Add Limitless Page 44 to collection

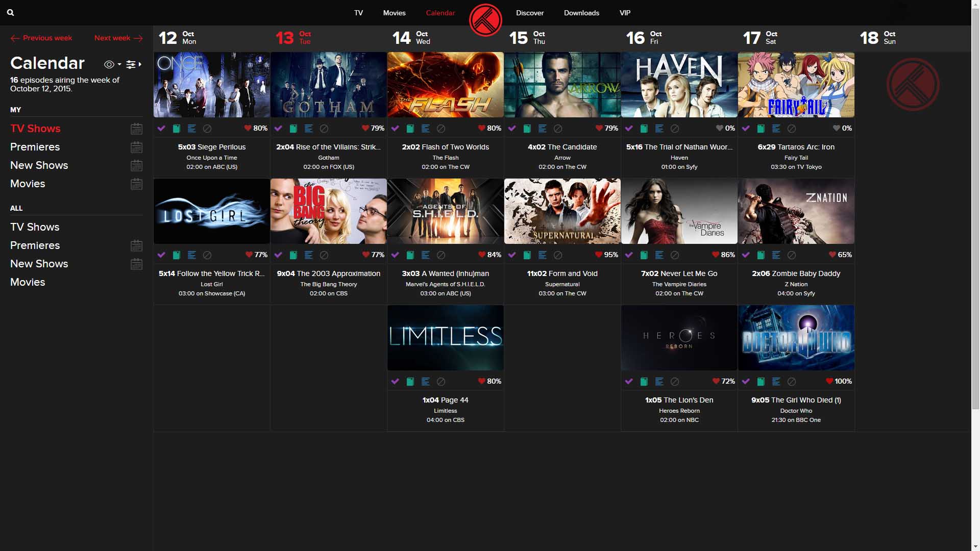pyautogui.click(x=410, y=382)
